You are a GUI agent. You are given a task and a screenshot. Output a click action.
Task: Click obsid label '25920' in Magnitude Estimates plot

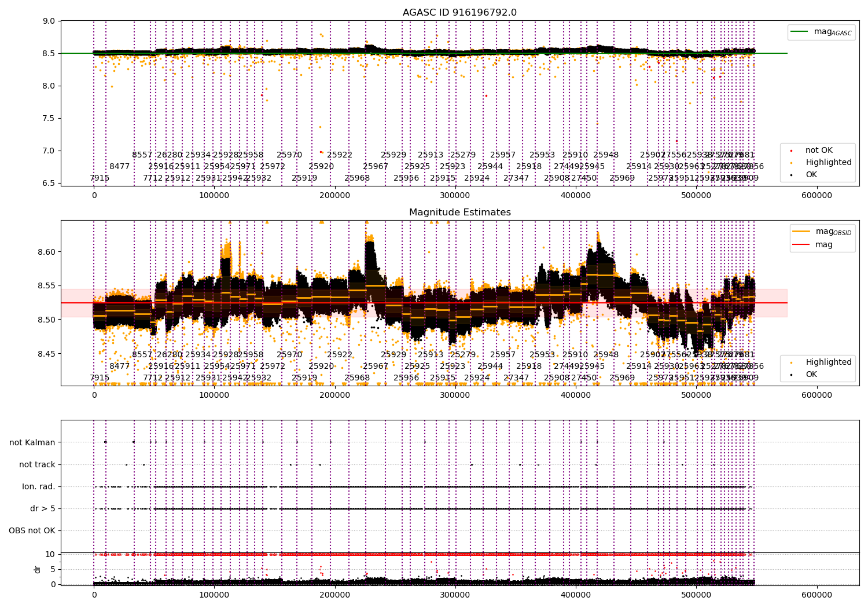[x=321, y=367]
